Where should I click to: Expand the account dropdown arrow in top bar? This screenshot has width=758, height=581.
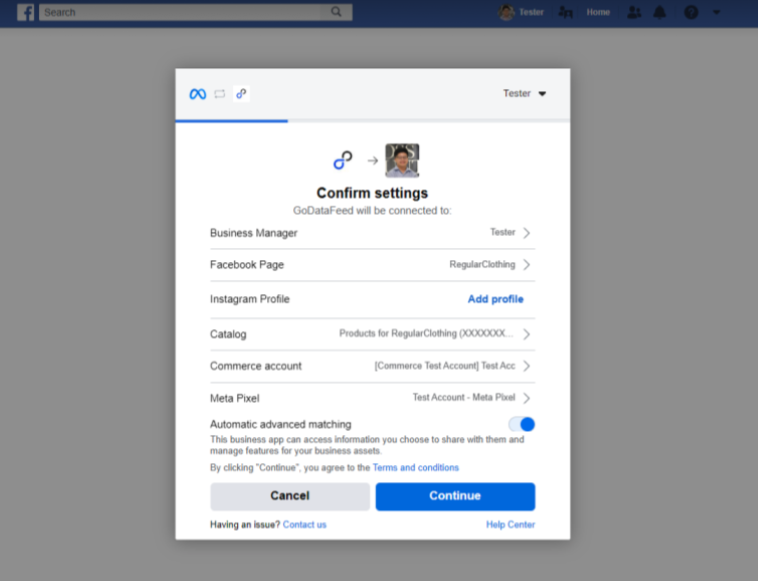click(x=716, y=12)
